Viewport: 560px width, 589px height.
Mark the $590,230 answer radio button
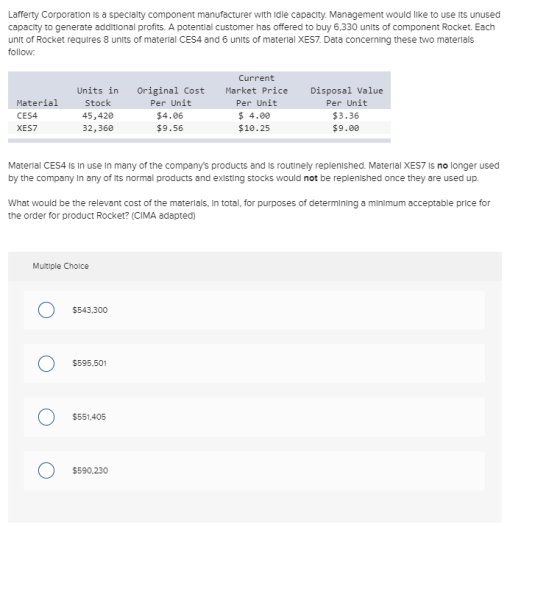tap(46, 470)
